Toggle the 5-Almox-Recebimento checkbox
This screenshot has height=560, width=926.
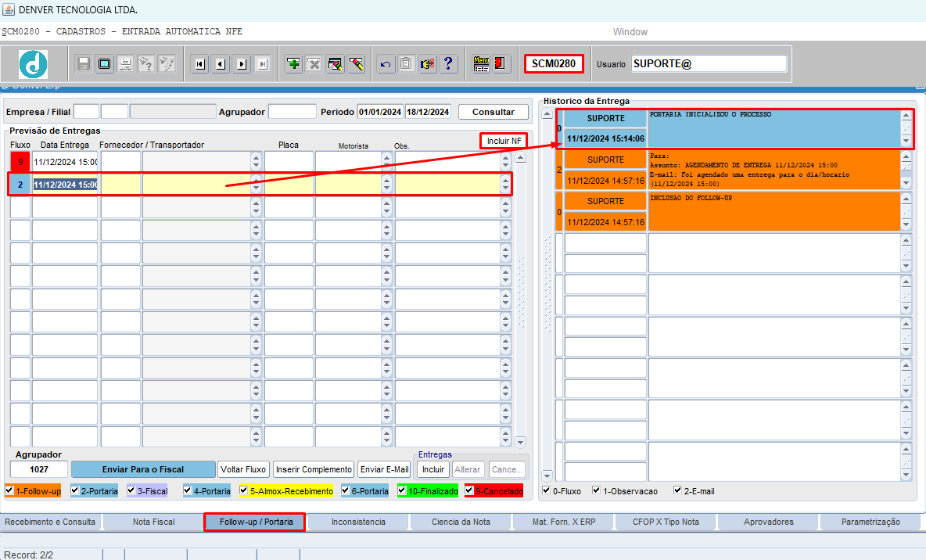point(244,490)
